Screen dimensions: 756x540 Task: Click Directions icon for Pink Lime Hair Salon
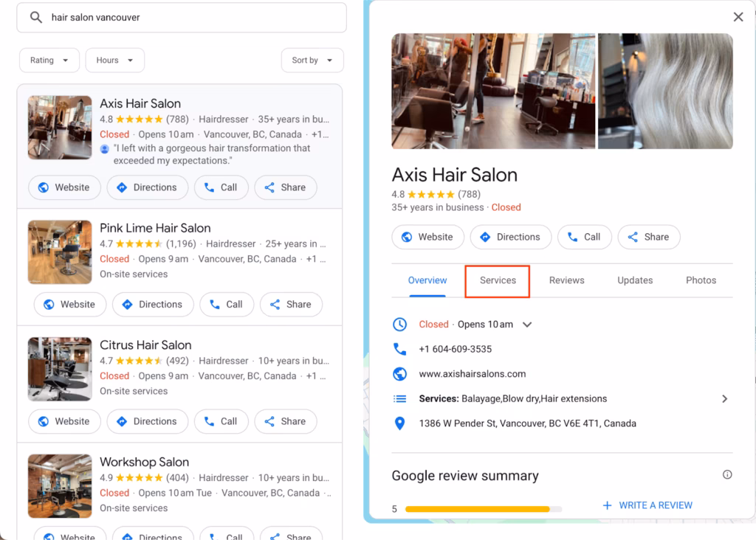pyautogui.click(x=127, y=305)
